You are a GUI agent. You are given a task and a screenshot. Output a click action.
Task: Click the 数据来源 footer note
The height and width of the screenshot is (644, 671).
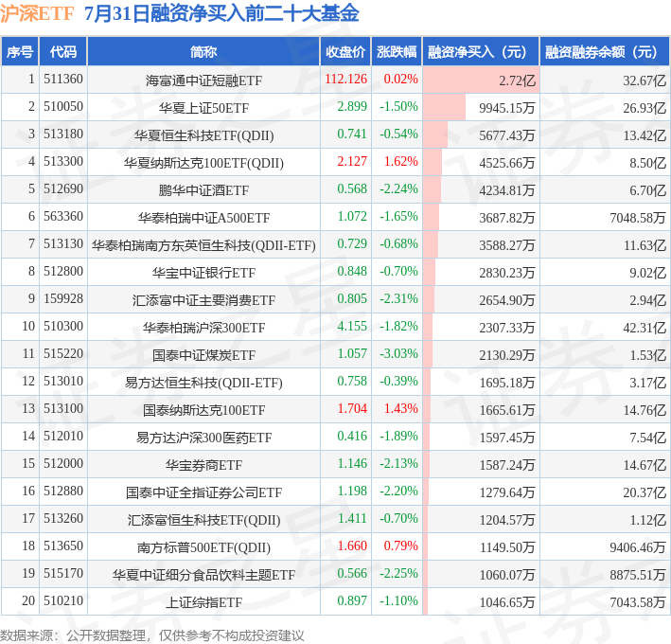click(152, 635)
